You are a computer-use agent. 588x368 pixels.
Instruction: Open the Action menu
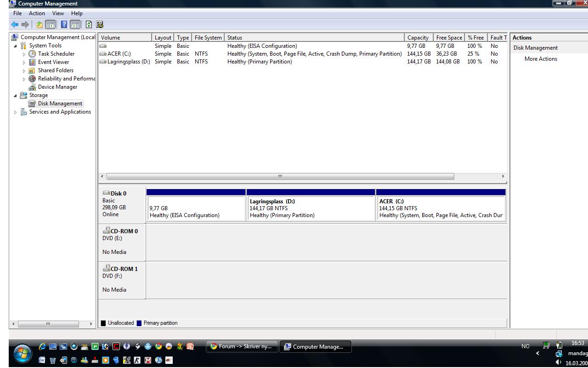pyautogui.click(x=37, y=13)
